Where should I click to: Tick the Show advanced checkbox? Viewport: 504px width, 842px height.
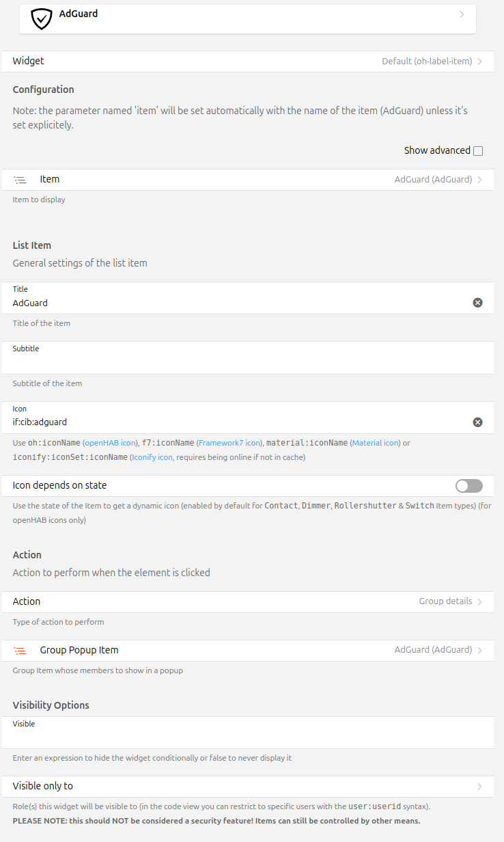pos(478,151)
